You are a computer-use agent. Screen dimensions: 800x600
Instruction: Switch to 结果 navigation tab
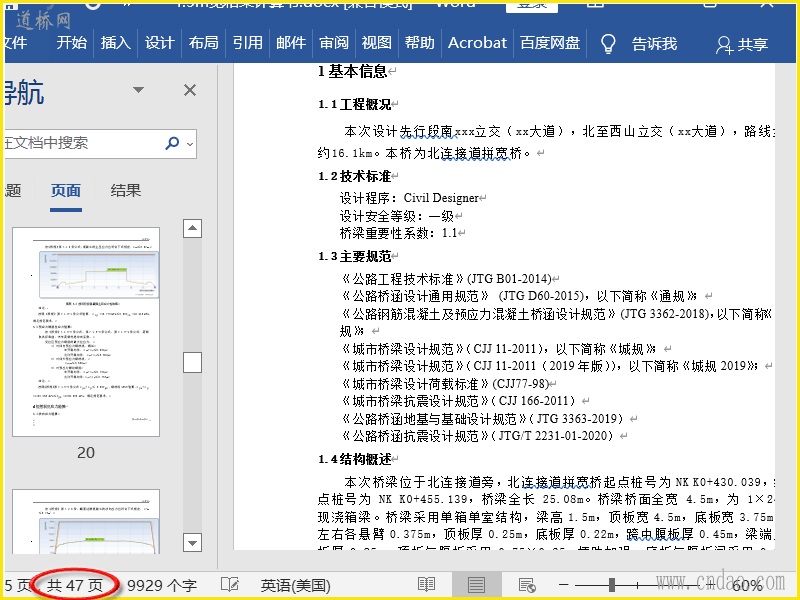tap(126, 191)
